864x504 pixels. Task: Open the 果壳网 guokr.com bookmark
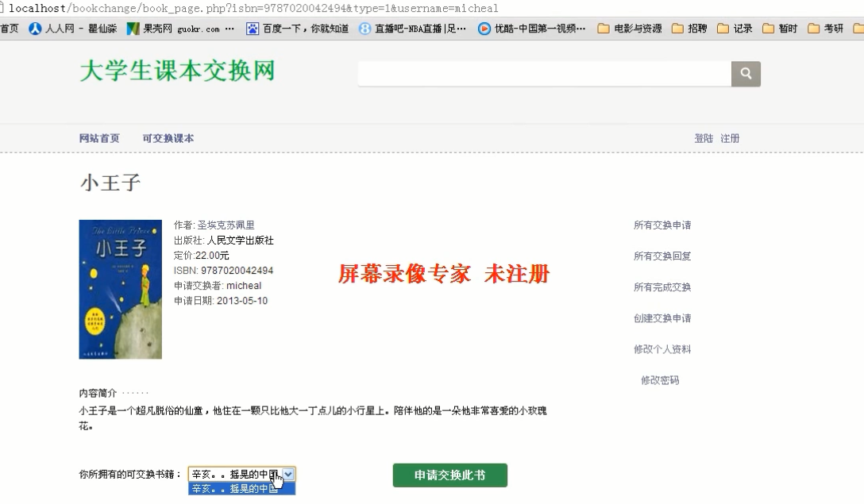(x=179, y=29)
